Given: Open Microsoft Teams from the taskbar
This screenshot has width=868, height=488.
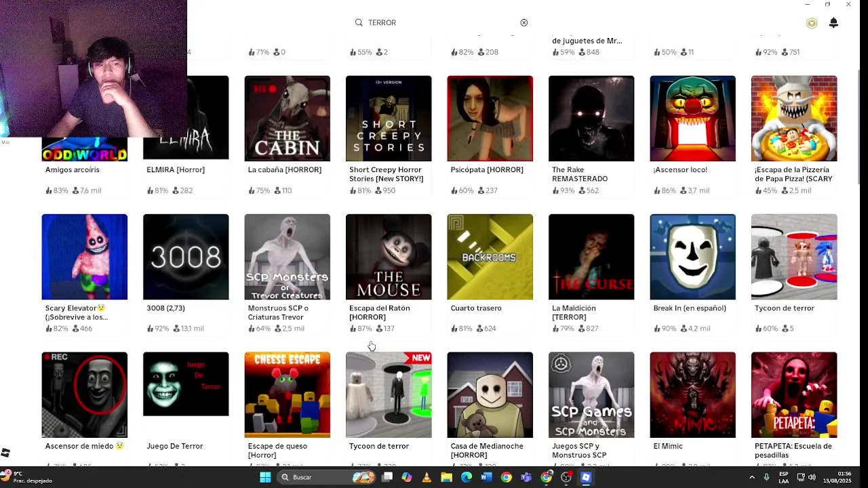Looking at the screenshot, I should 526,477.
